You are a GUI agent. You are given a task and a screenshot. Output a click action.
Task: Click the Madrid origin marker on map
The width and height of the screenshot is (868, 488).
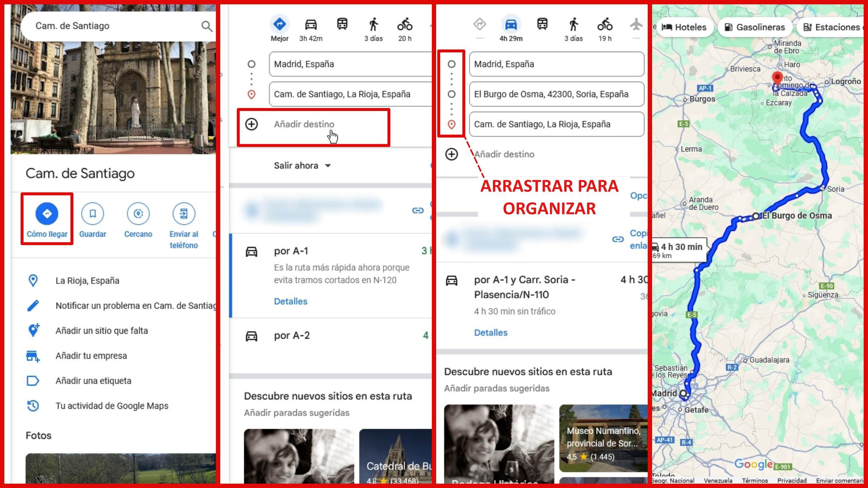pos(683,393)
